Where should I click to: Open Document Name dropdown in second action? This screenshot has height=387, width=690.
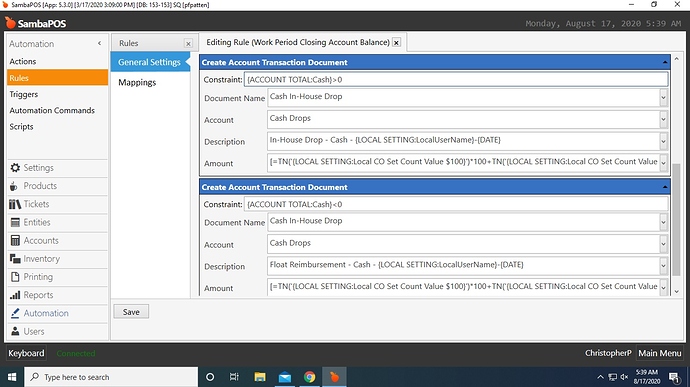click(663, 222)
